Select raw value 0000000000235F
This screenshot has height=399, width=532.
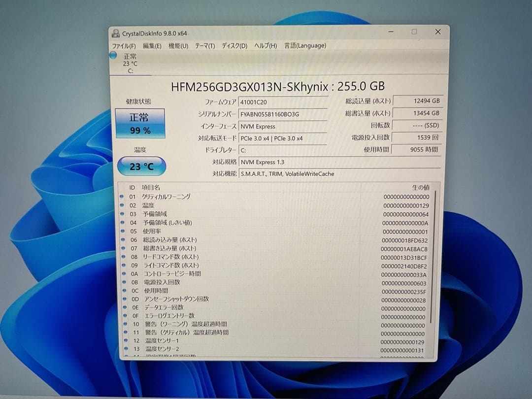click(x=404, y=292)
